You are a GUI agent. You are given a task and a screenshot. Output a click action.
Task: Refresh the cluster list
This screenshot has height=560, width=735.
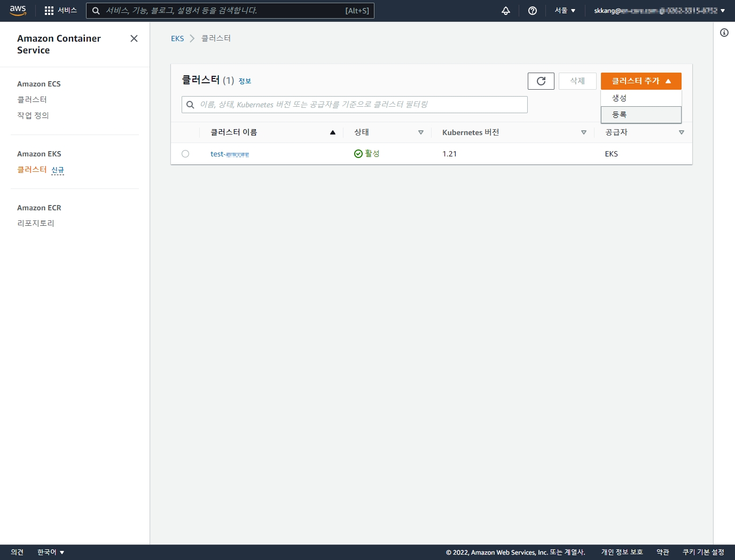541,81
